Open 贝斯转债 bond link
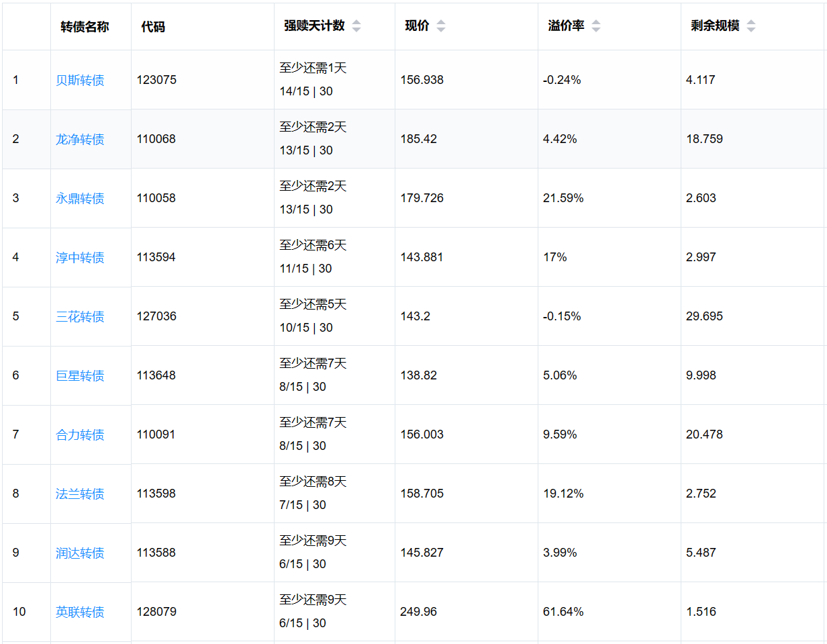This screenshot has width=827, height=644. [80, 81]
